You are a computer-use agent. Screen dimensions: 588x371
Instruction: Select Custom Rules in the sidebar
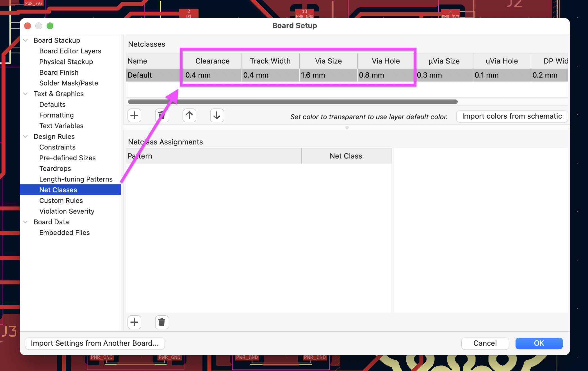[x=61, y=201]
